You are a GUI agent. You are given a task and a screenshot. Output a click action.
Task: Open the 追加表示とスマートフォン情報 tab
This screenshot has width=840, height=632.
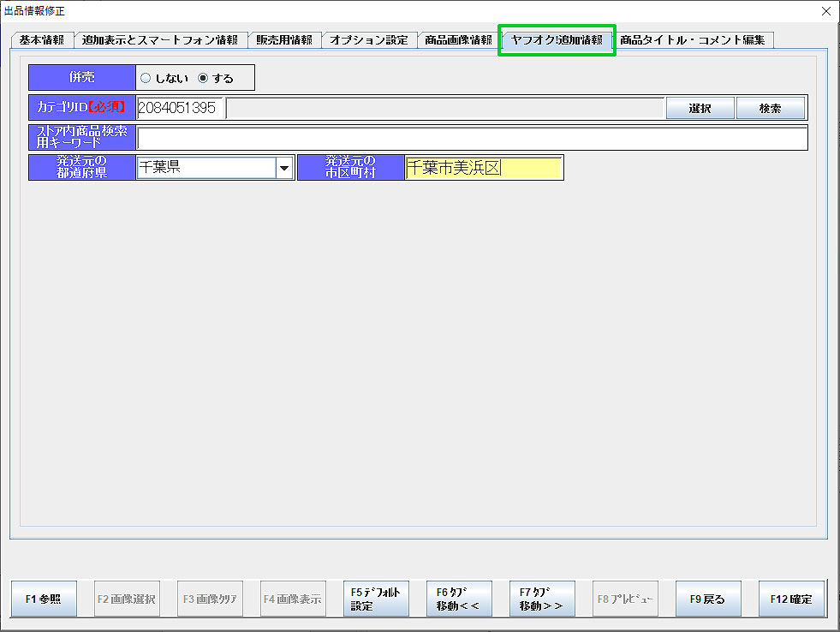[x=160, y=40]
